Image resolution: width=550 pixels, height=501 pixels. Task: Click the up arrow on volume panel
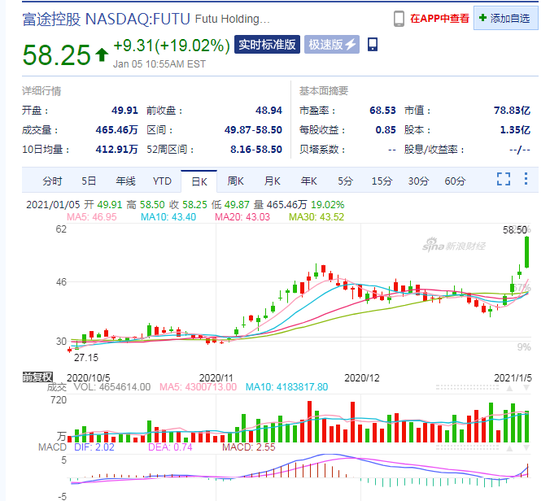click(x=509, y=388)
